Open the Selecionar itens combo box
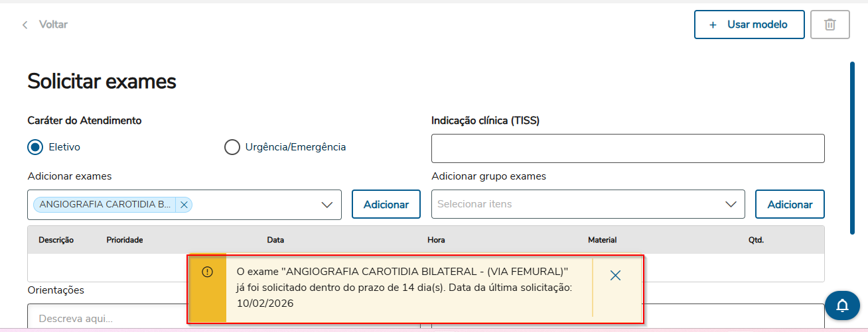This screenshot has width=868, height=332. point(577,204)
